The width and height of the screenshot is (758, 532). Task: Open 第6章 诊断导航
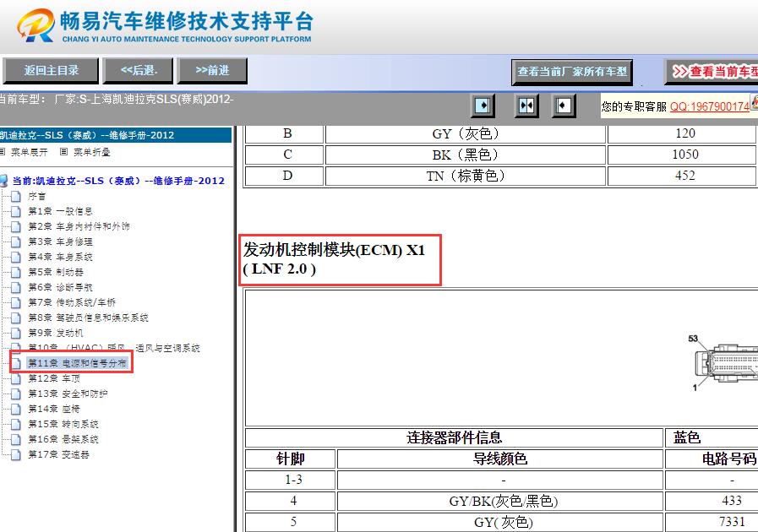point(60,287)
